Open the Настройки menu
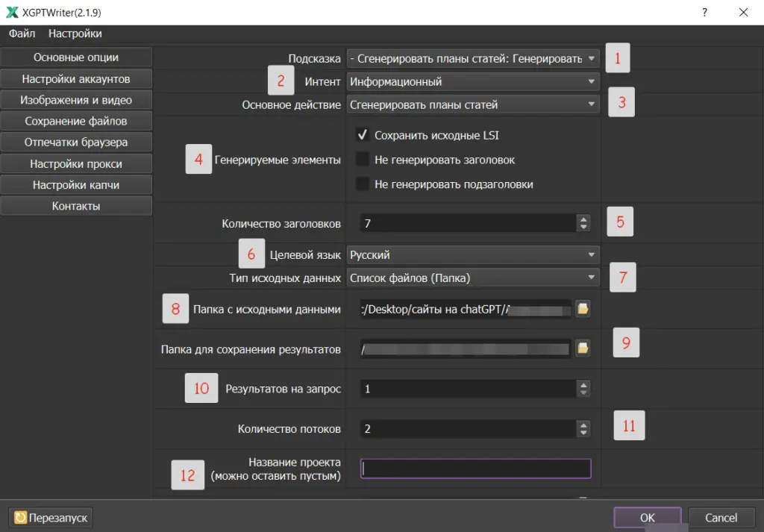This screenshot has height=532, width=764. 75,34
